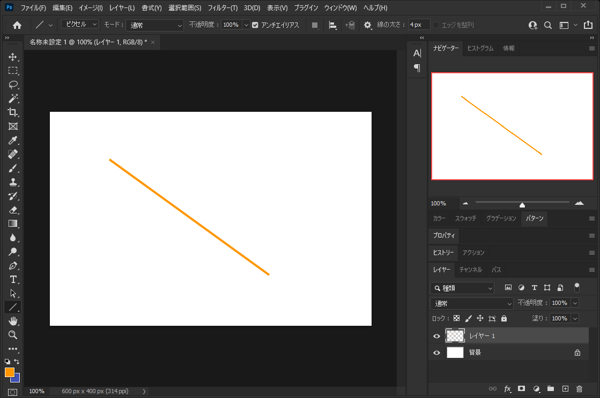The height and width of the screenshot is (398, 600).
Task: Add layer style fx
Action: [x=507, y=389]
